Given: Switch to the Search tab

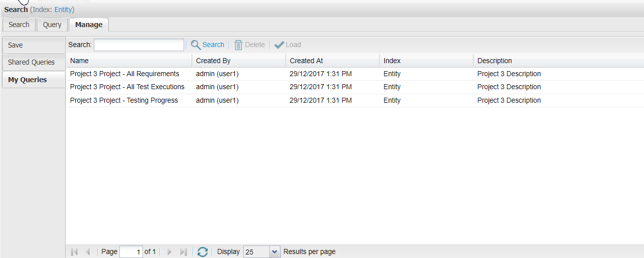Looking at the screenshot, I should click(x=19, y=25).
